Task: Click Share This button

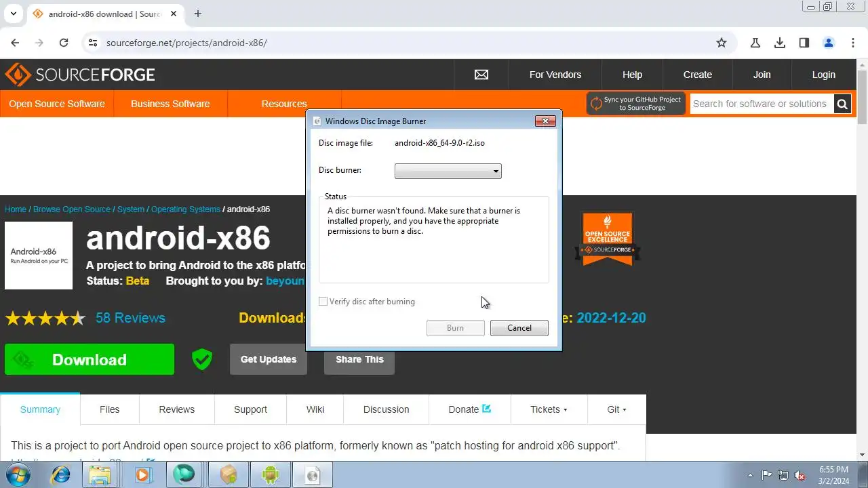Action: pos(359,359)
